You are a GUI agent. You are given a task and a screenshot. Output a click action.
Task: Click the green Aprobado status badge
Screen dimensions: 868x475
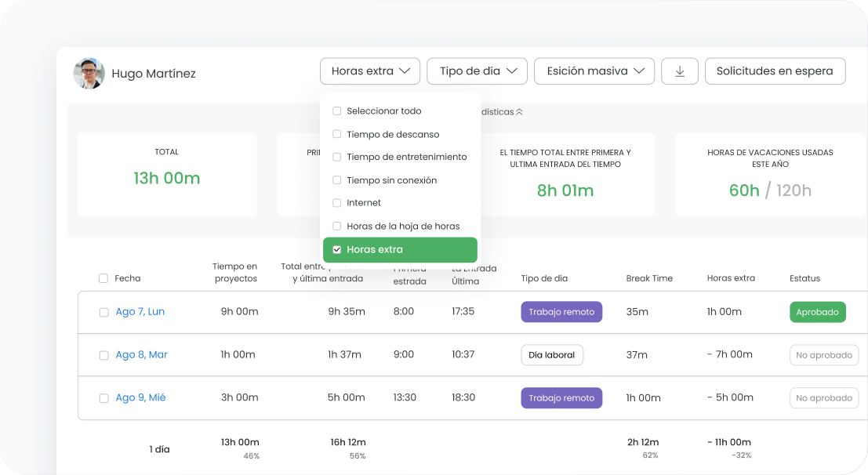click(x=817, y=312)
